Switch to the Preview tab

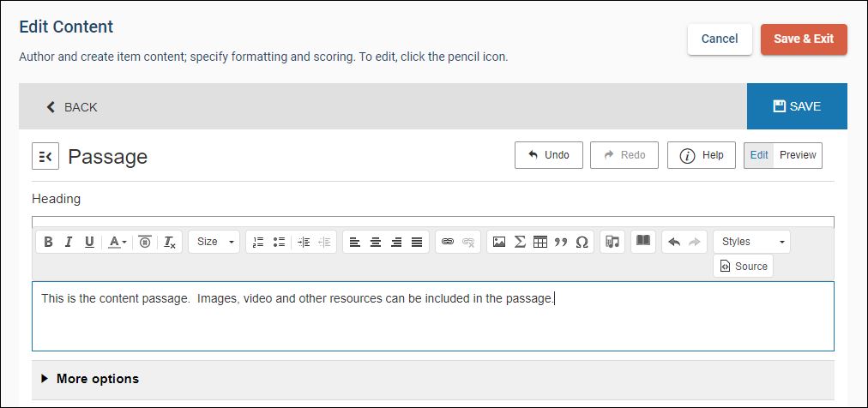tap(798, 155)
